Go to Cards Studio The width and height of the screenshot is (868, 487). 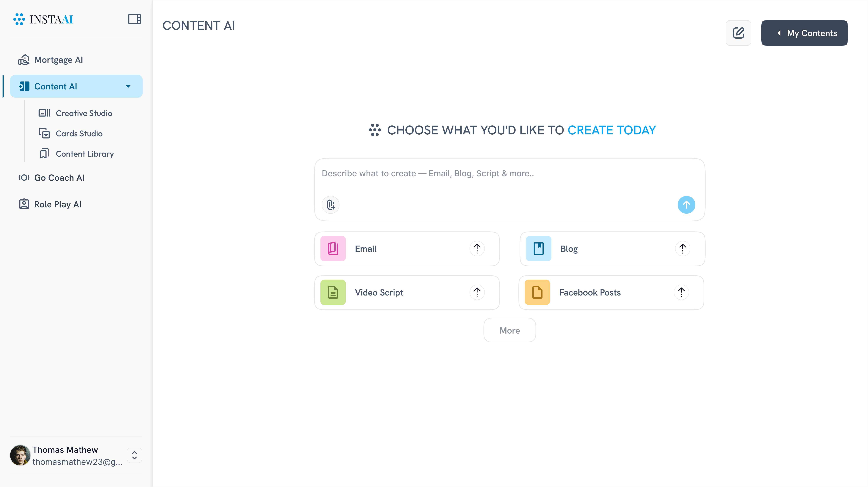(79, 133)
